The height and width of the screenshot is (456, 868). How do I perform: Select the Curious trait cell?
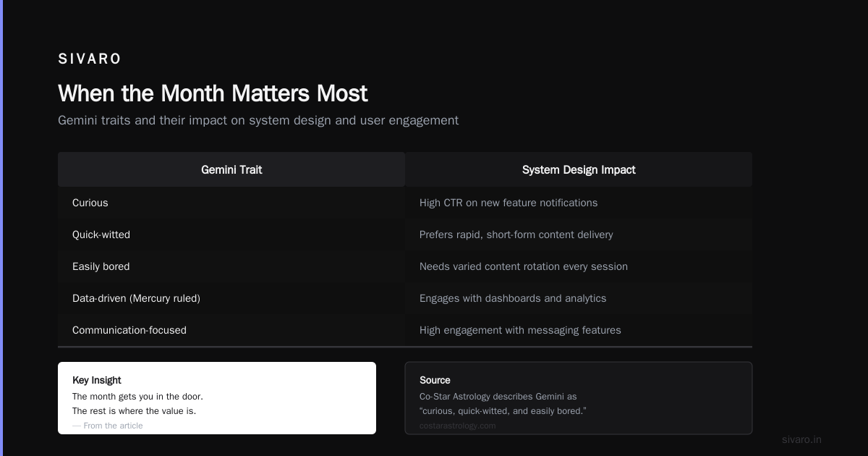tap(231, 203)
